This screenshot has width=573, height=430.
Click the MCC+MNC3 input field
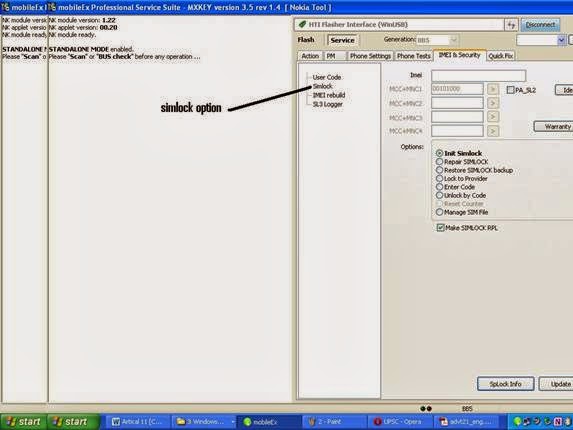457,117
